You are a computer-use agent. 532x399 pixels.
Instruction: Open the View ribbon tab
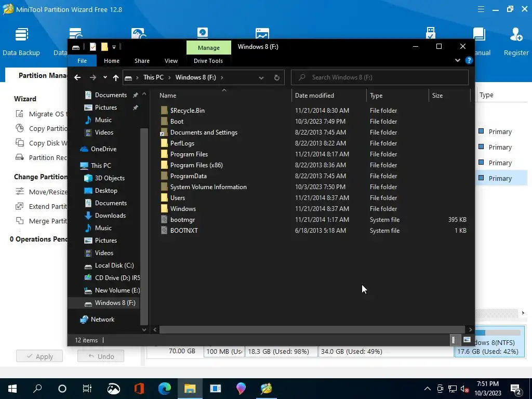171,61
